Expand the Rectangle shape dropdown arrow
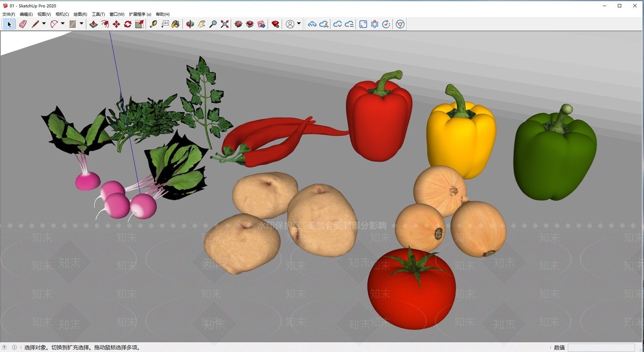644x352 pixels. (x=81, y=24)
